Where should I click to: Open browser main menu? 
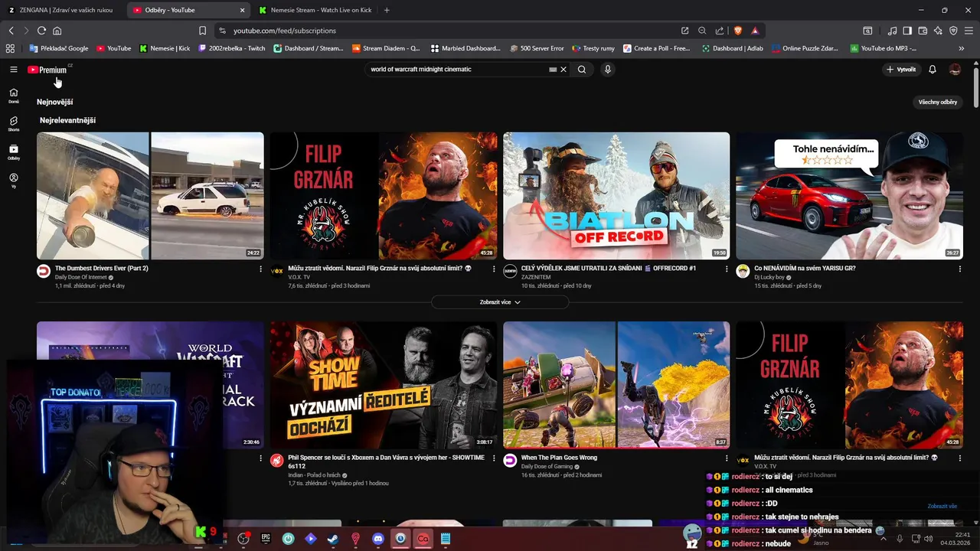[x=969, y=31]
